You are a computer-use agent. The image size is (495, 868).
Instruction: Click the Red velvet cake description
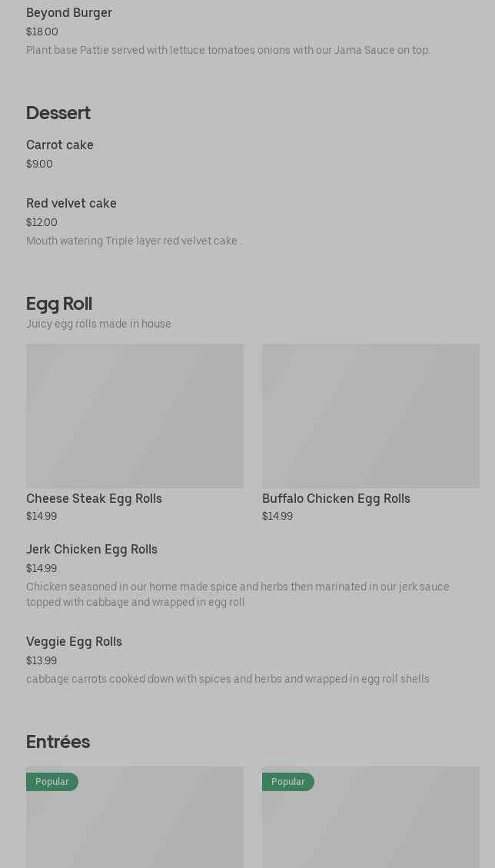(134, 241)
